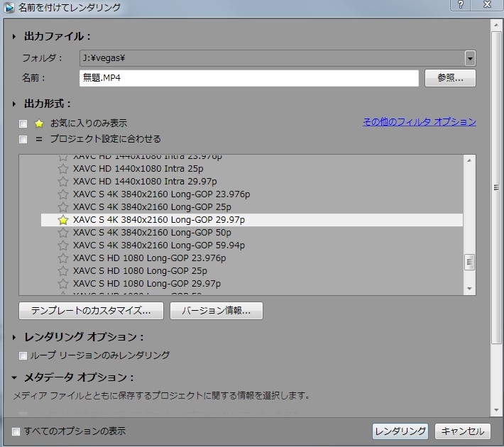504x447 pixels.
Task: Collapse the レンダリング オプション section
Action: point(13,338)
